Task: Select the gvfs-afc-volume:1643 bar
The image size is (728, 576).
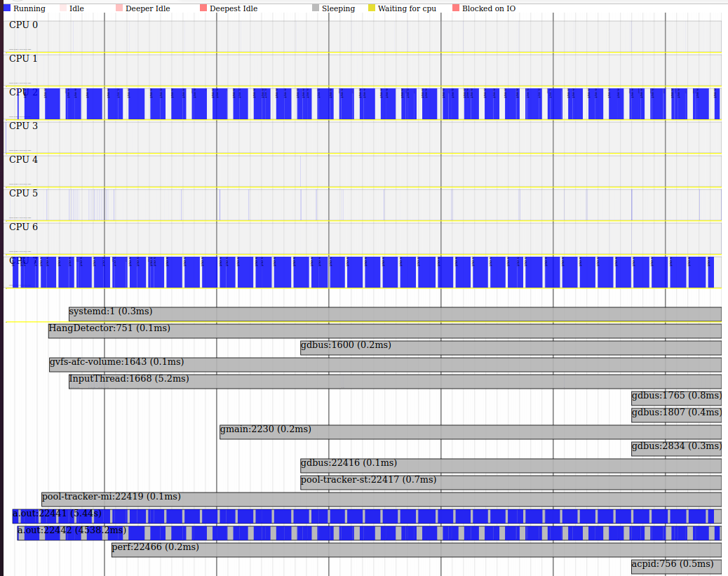Action: (x=384, y=364)
